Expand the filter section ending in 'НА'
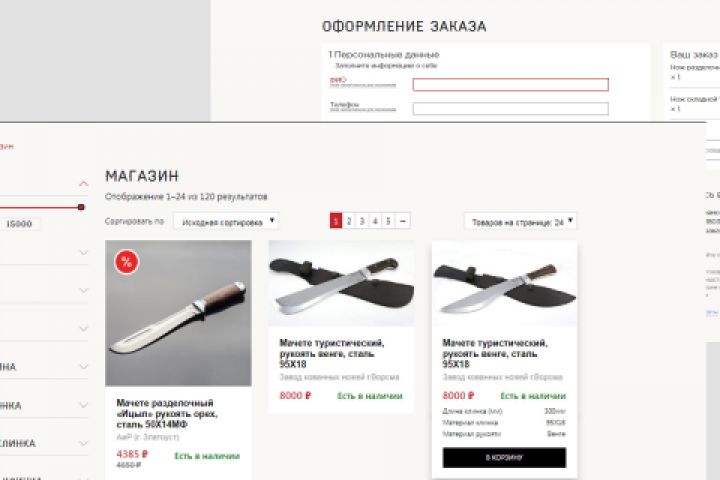The image size is (720, 480). pos(84,367)
